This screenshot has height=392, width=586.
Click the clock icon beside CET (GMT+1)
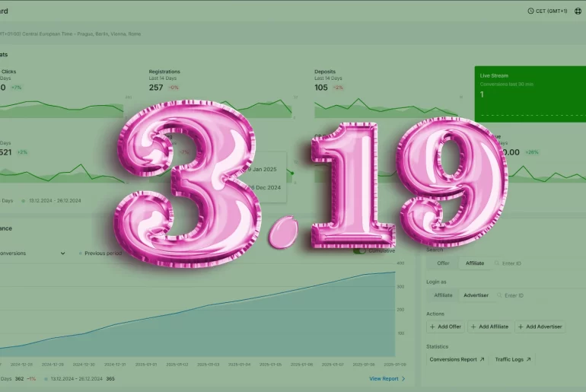(x=530, y=11)
